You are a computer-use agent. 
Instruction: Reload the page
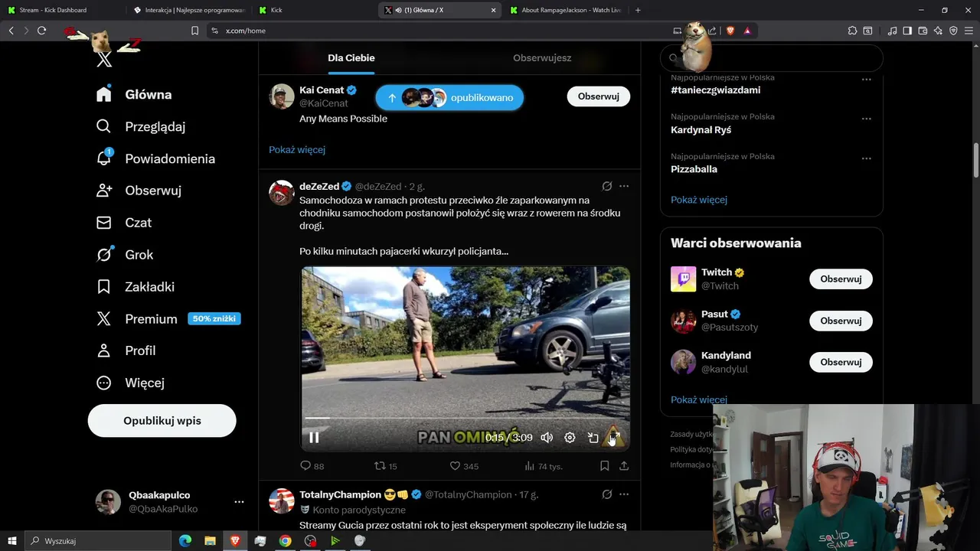(x=41, y=31)
